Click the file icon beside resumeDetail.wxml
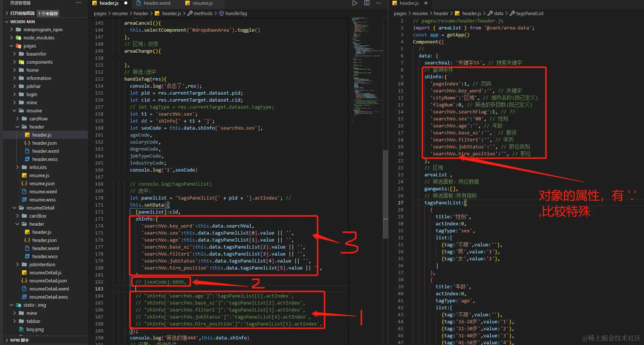 point(24,289)
